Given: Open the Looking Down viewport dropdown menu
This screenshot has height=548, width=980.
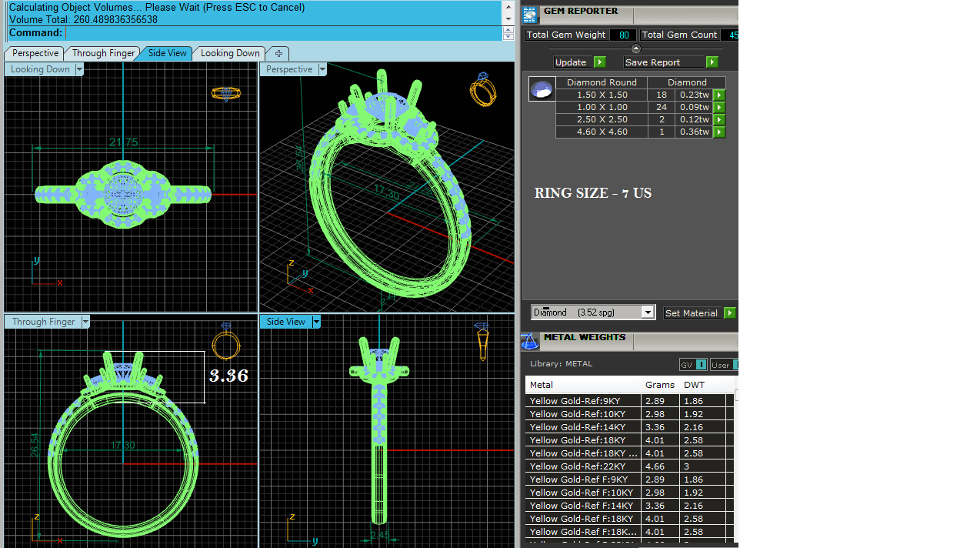Looking at the screenshot, I should pyautogui.click(x=79, y=69).
